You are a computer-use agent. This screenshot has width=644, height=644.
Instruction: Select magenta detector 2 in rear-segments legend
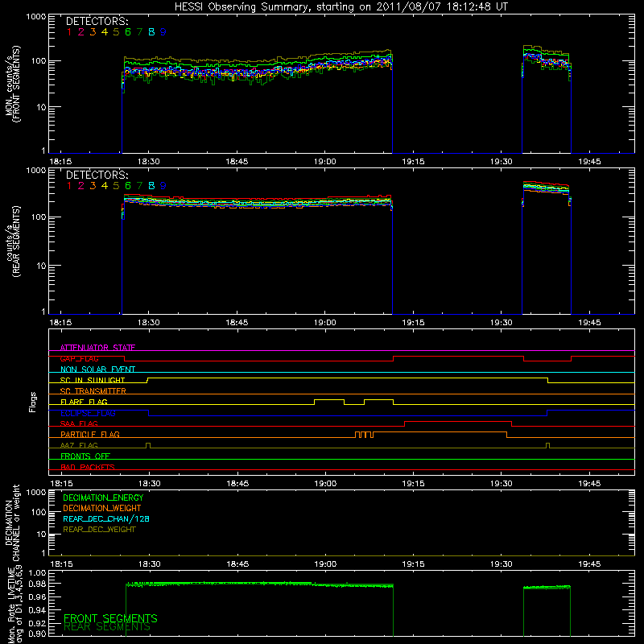pyautogui.click(x=81, y=186)
